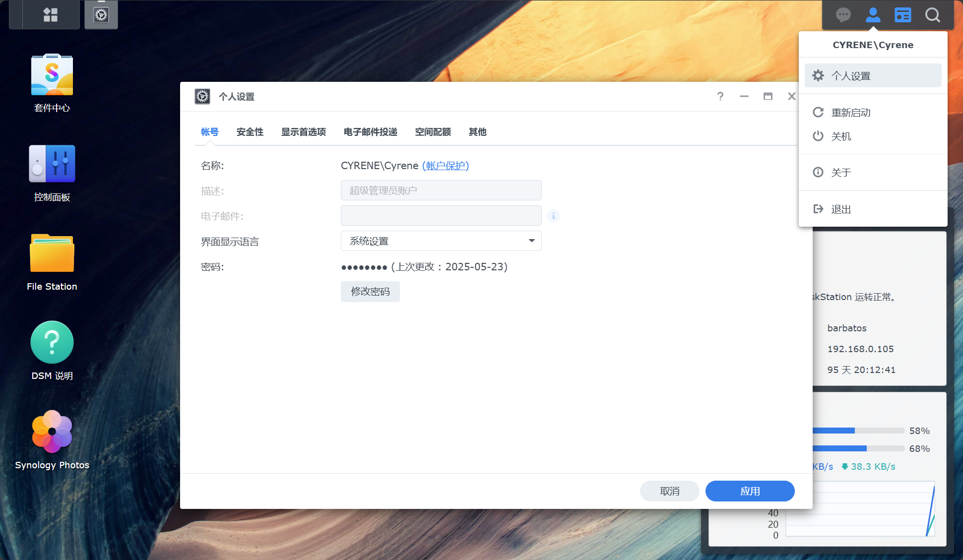The image size is (963, 560).
Task: Click the 个人设置 window title gear icon
Action: pos(202,96)
